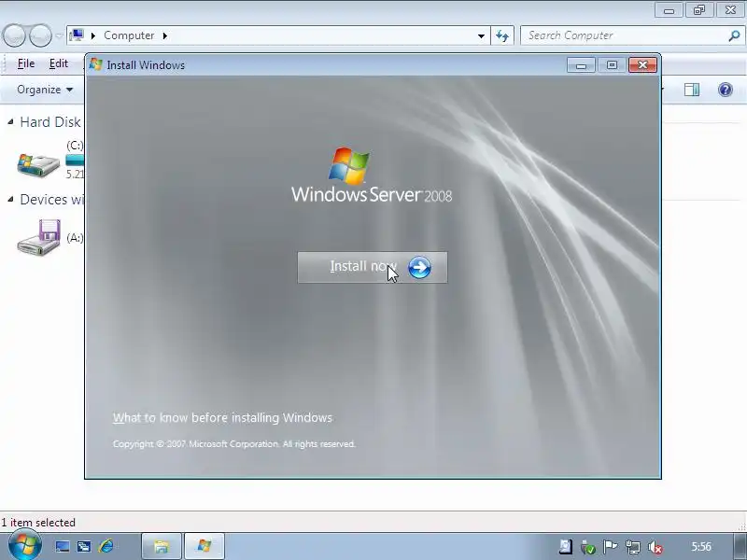Viewport: 747px width, 560px height.
Task: Click the blue arrow icon on Install now
Action: (x=419, y=268)
